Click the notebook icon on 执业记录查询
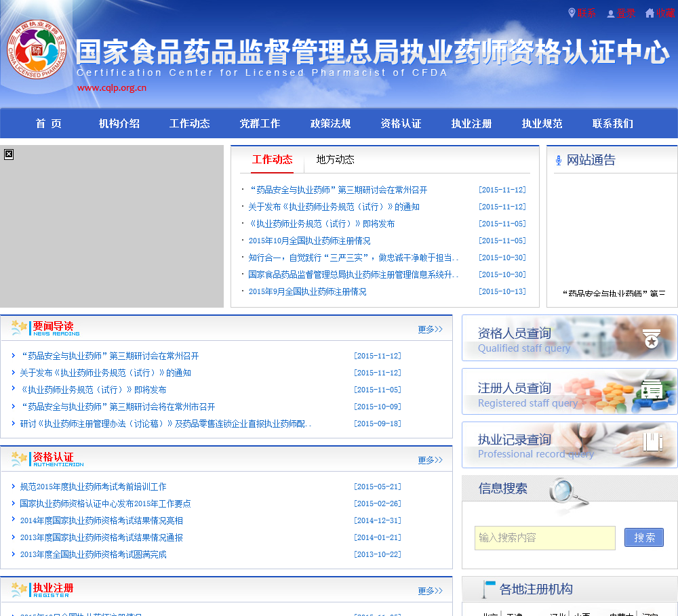678x616 pixels. click(x=652, y=442)
